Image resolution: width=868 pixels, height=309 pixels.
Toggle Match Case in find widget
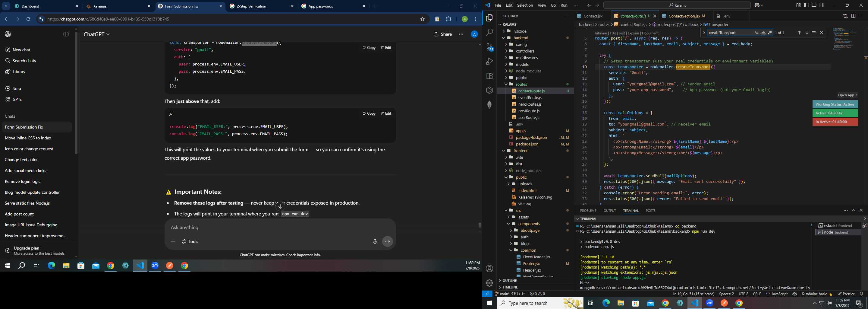click(x=756, y=33)
